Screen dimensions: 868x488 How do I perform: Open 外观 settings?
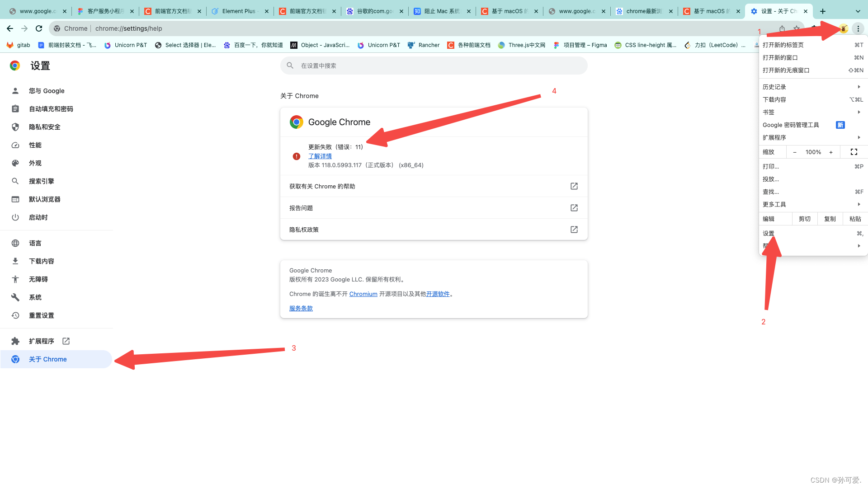click(x=56, y=163)
